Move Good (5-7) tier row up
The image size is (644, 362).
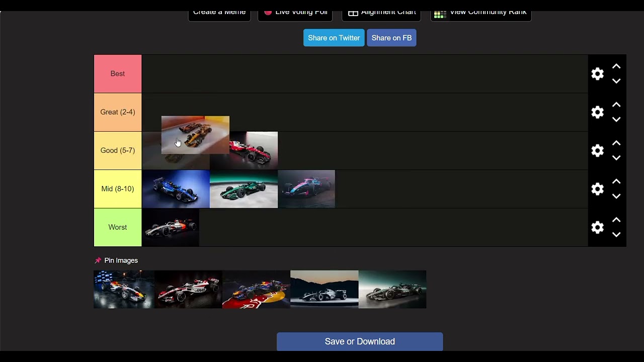pos(616,143)
